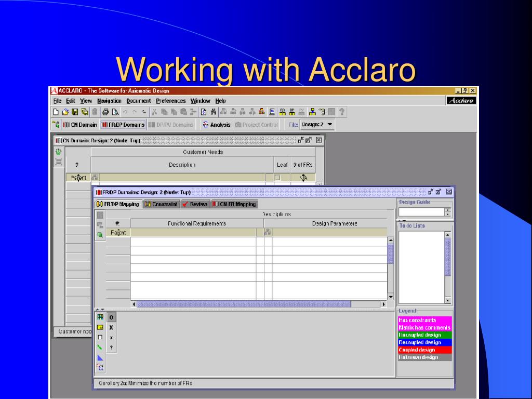
Task: Click the blue triangle matrix icon
Action: pyautogui.click(x=100, y=357)
